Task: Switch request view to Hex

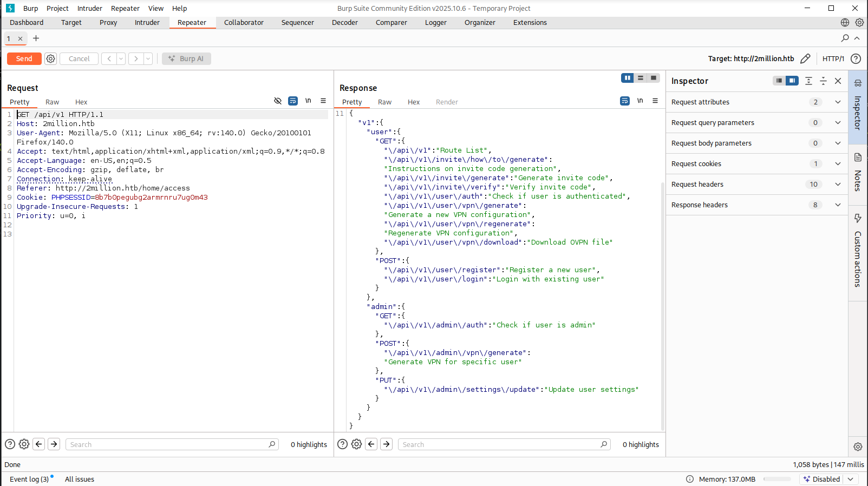Action: 81,102
